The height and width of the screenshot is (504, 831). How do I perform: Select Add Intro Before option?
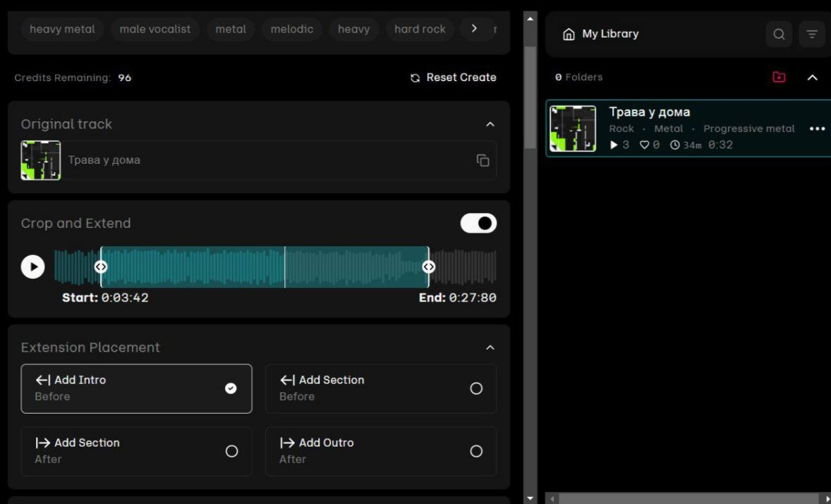click(x=136, y=388)
